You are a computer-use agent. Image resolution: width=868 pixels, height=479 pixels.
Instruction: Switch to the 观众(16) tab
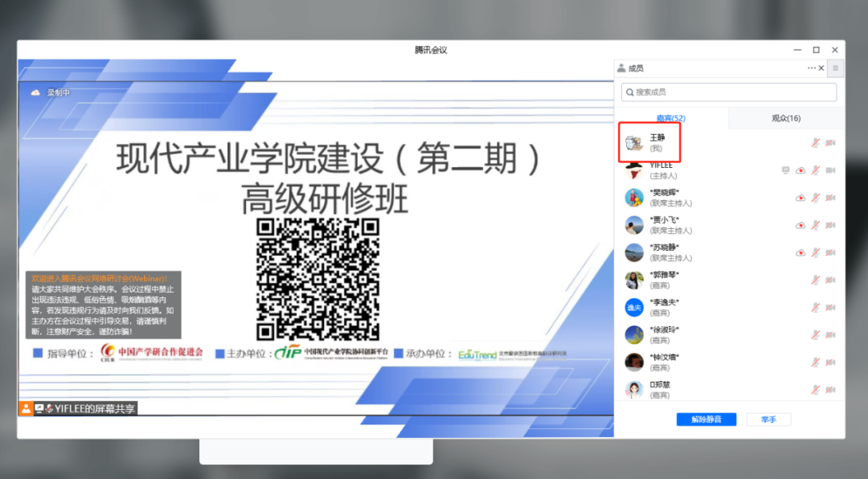click(786, 118)
